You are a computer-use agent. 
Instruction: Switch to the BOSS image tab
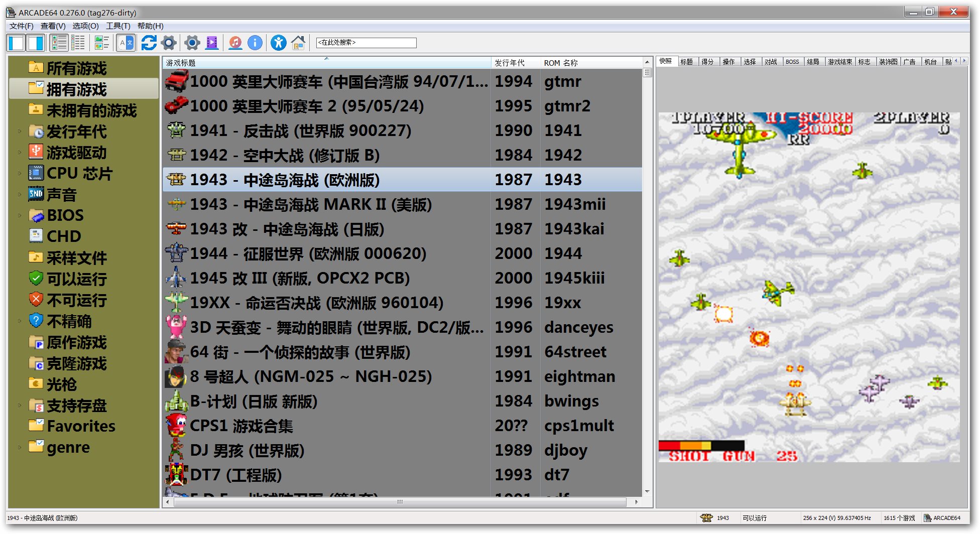792,62
